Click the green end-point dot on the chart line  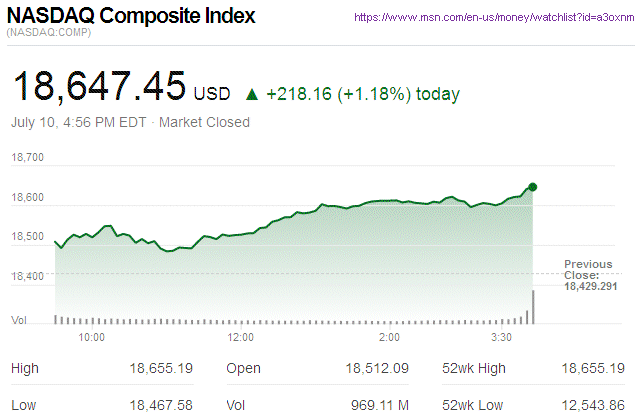(x=533, y=187)
